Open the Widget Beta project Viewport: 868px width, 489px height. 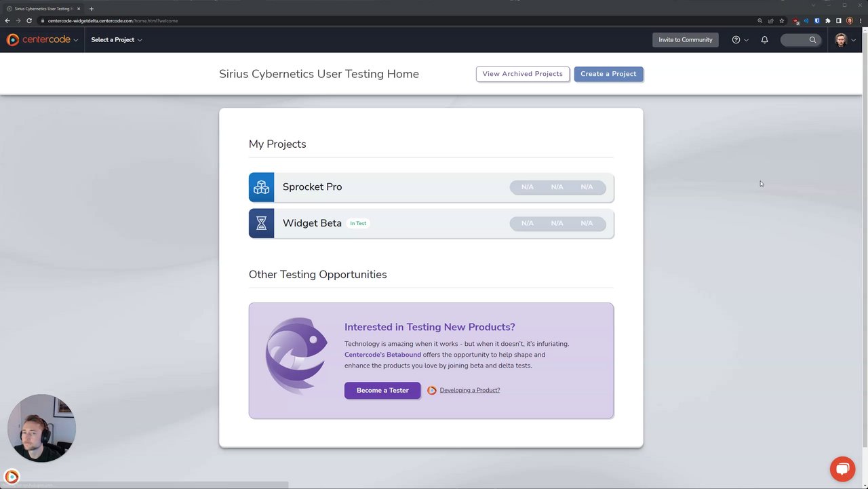431,223
